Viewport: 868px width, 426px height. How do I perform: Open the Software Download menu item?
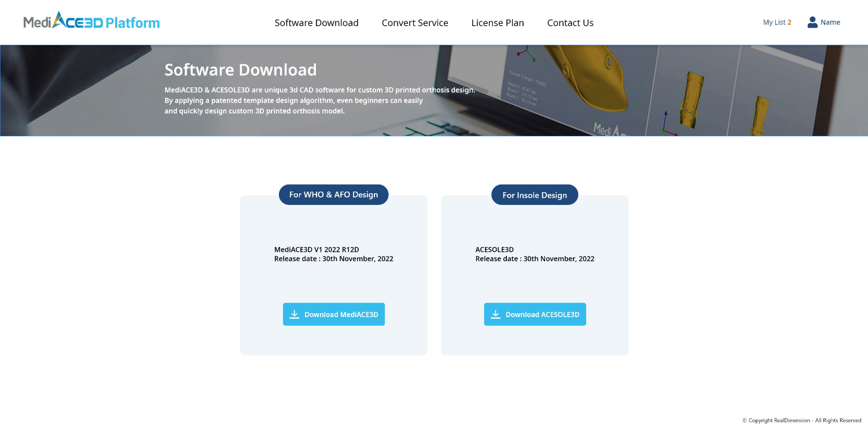tap(317, 23)
